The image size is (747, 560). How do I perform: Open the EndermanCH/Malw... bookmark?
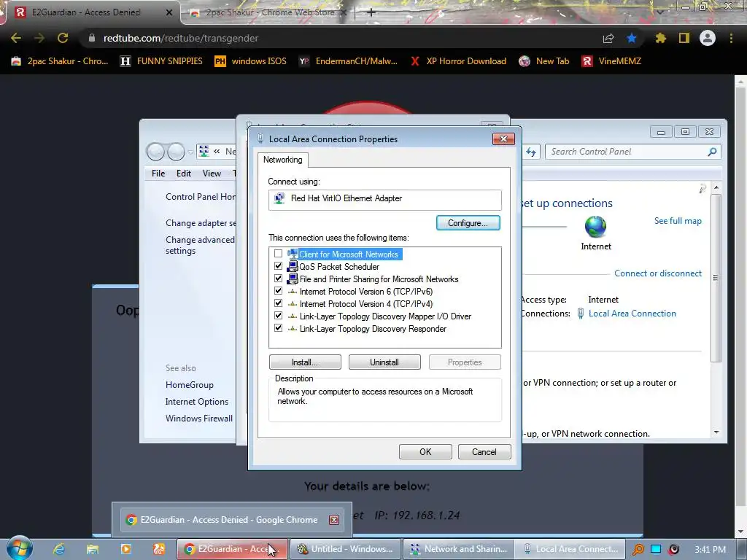348,61
